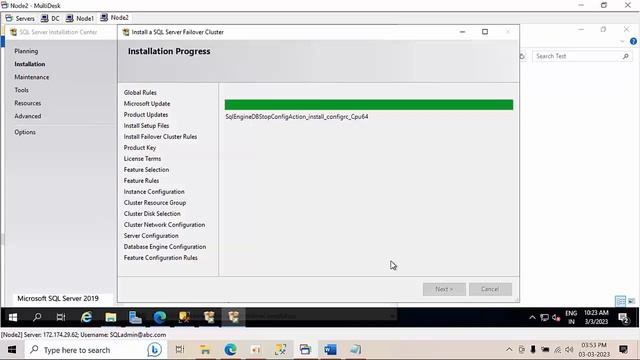Click the Product Key wizard step
The image size is (640, 360).
[x=140, y=148]
